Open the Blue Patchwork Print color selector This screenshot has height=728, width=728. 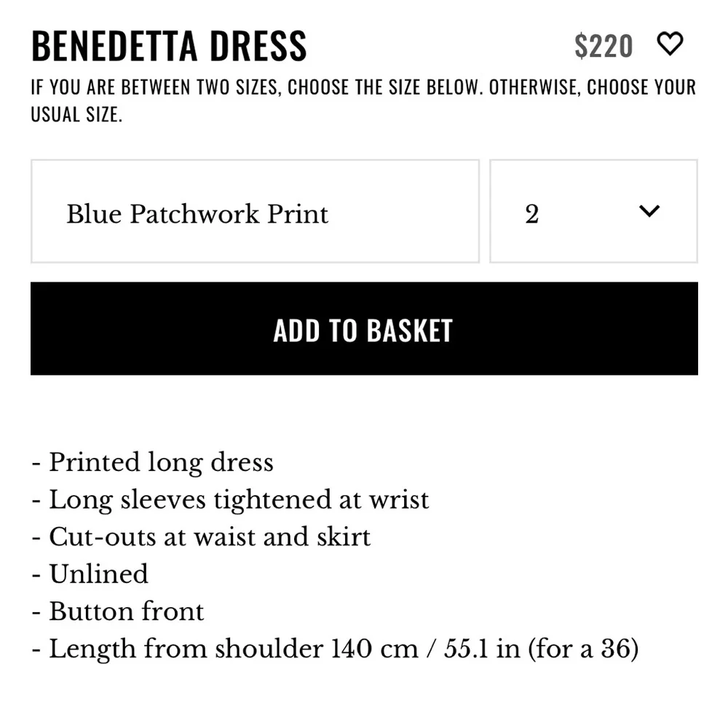255,212
